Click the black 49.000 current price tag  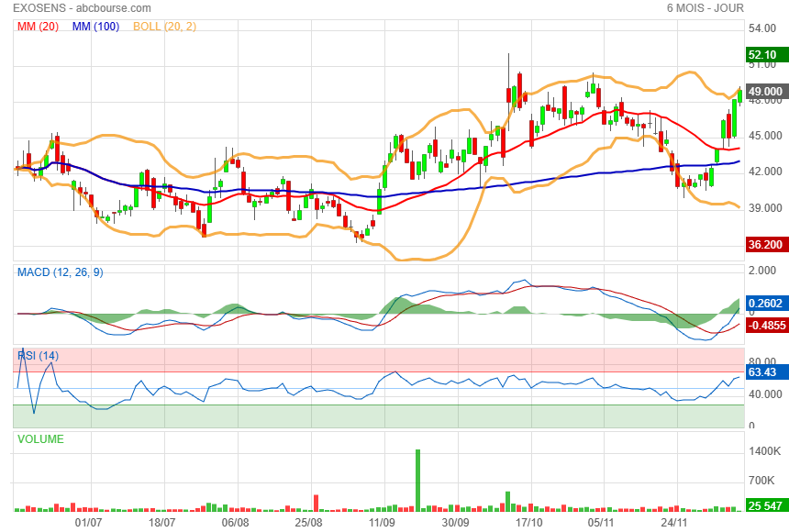click(x=765, y=92)
